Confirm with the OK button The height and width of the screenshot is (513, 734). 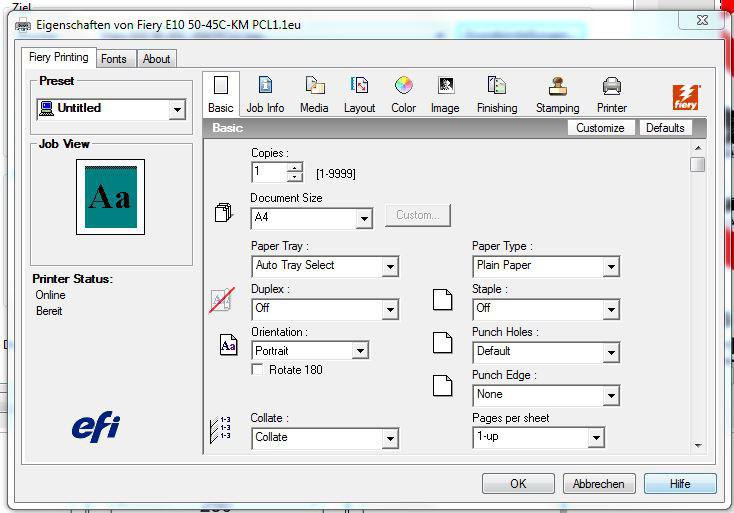point(518,484)
